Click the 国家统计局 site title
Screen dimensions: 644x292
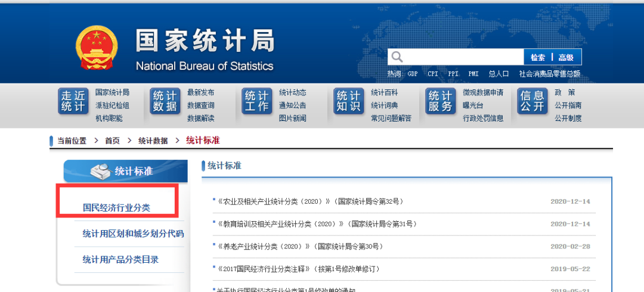pyautogui.click(x=205, y=41)
